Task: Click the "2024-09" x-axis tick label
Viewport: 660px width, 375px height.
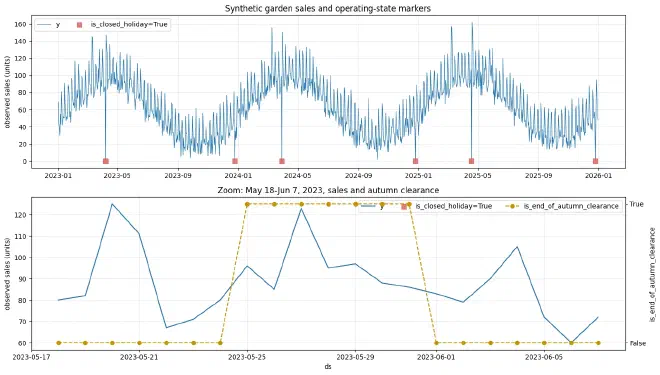Action: [x=358, y=176]
